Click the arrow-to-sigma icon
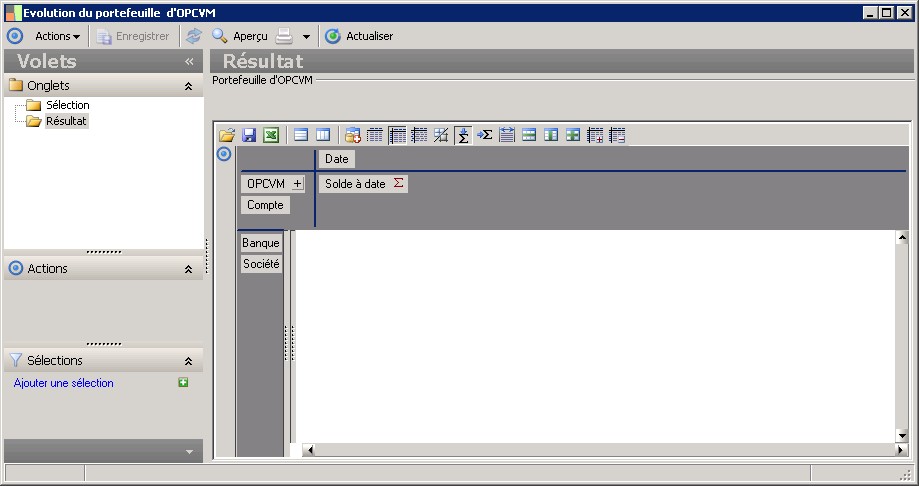The height and width of the screenshot is (486, 919). click(485, 135)
